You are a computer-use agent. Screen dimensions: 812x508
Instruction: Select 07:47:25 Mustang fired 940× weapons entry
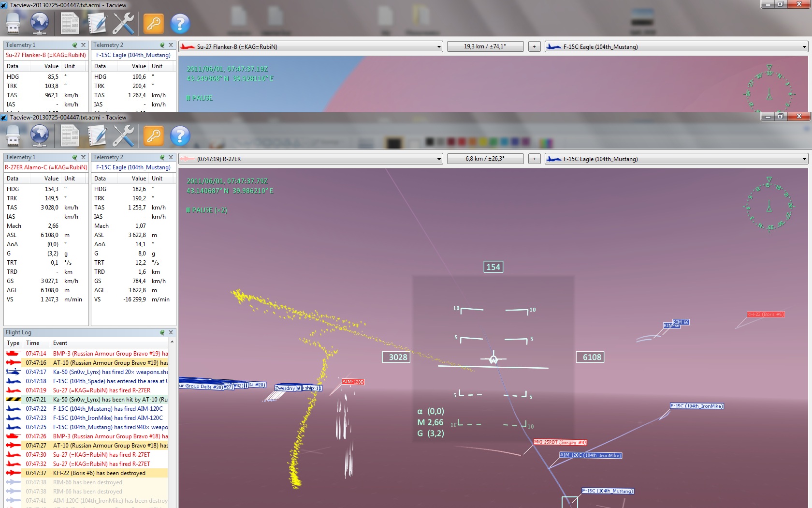pos(87,427)
